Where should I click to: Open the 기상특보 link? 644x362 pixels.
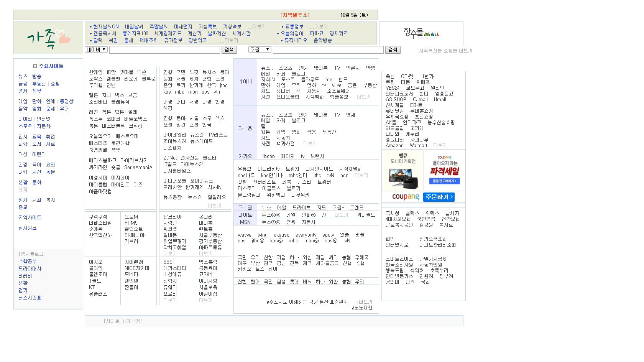click(207, 26)
